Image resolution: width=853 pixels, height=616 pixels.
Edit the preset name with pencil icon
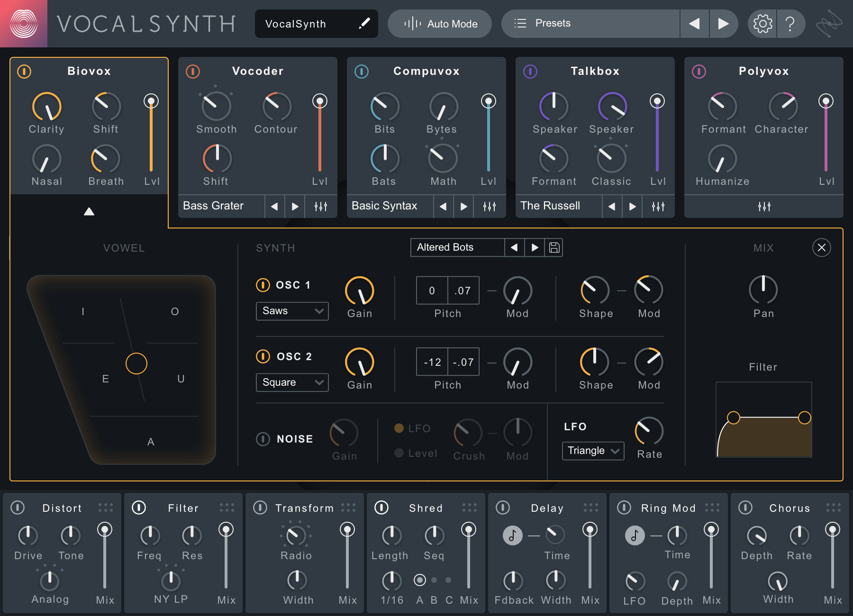(x=364, y=23)
